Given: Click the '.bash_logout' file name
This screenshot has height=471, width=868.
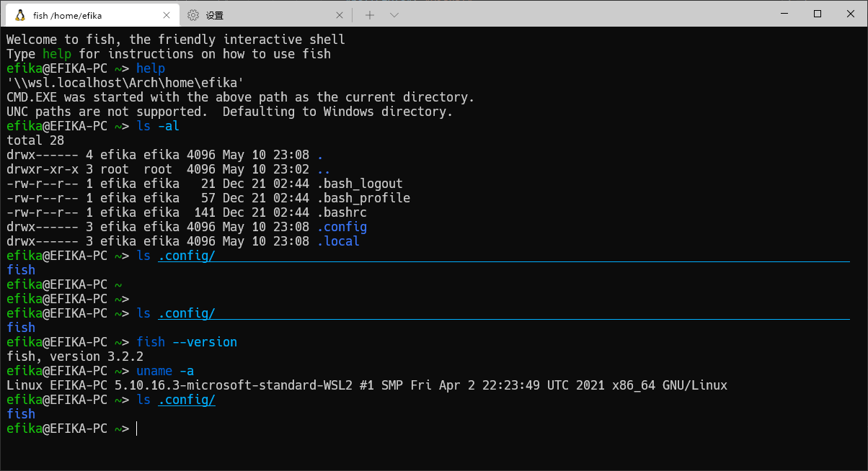Looking at the screenshot, I should click(x=360, y=184).
